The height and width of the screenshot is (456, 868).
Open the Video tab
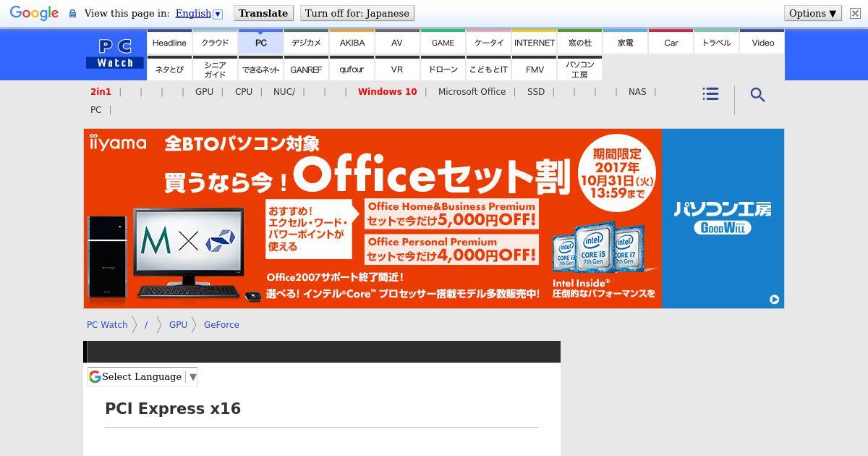pos(763,43)
